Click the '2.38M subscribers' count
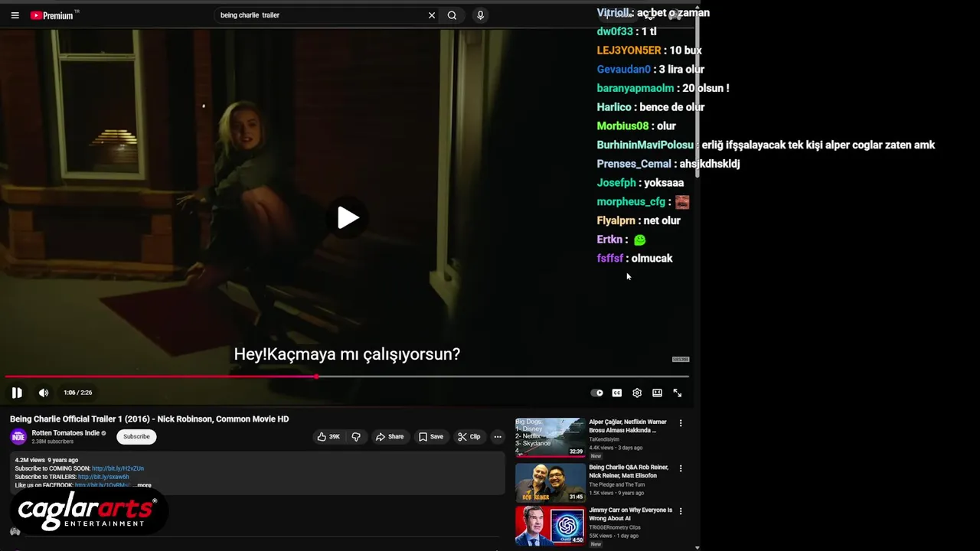The height and width of the screenshot is (551, 980). (x=52, y=442)
